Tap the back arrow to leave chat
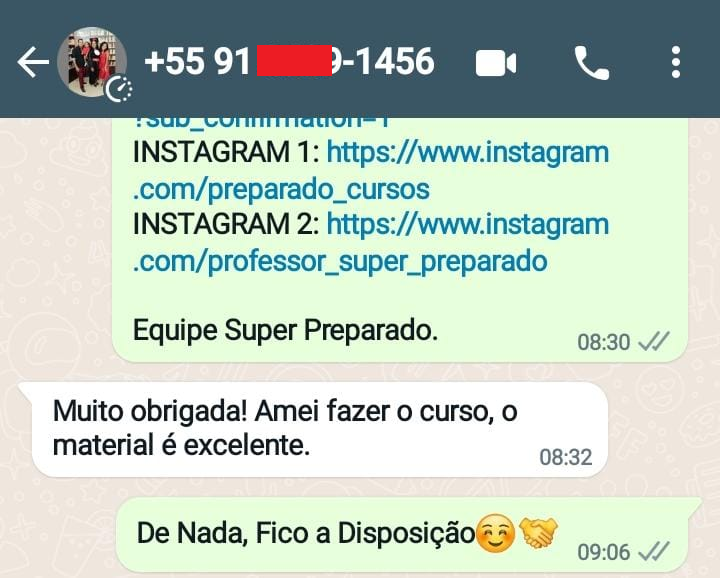720x578 pixels. click(33, 62)
